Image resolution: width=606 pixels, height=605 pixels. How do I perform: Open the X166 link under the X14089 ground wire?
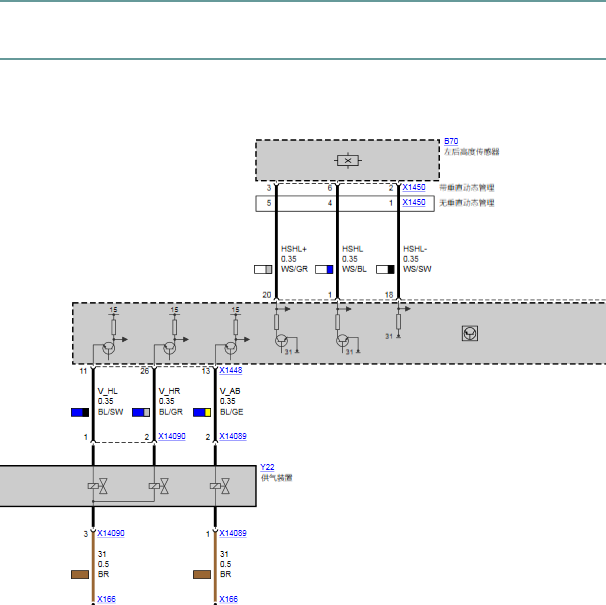point(228,599)
